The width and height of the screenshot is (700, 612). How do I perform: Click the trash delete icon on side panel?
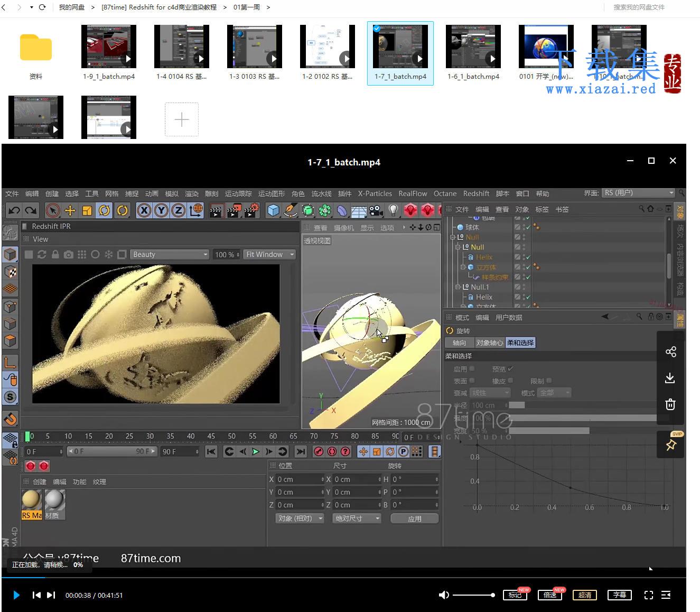pyautogui.click(x=670, y=404)
